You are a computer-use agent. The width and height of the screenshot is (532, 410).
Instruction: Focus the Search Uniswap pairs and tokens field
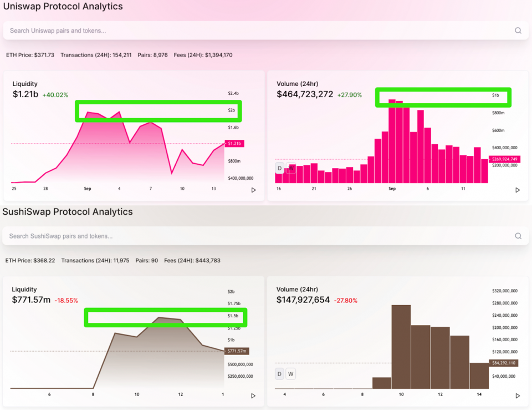tap(265, 31)
